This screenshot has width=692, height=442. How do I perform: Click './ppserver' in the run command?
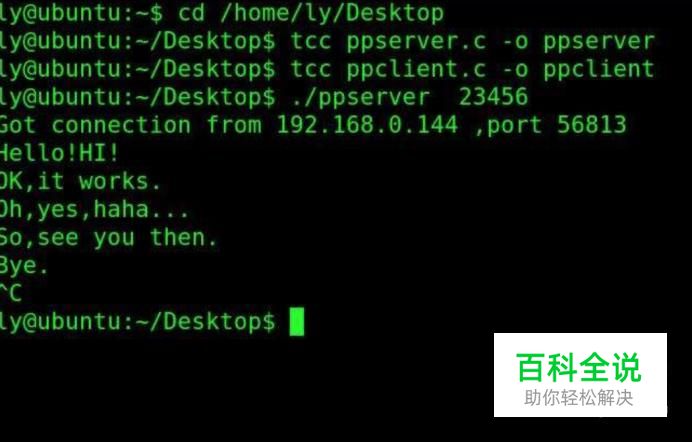click(360, 97)
